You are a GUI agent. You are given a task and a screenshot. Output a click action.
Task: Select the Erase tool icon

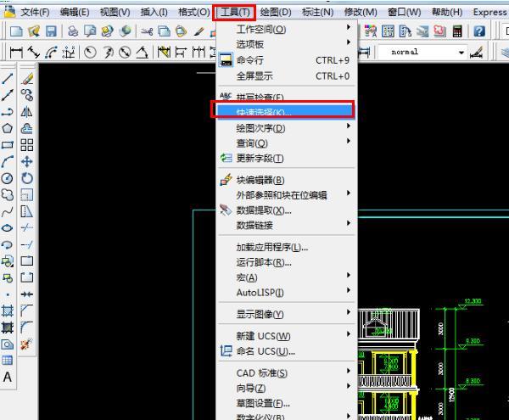[x=27, y=79]
